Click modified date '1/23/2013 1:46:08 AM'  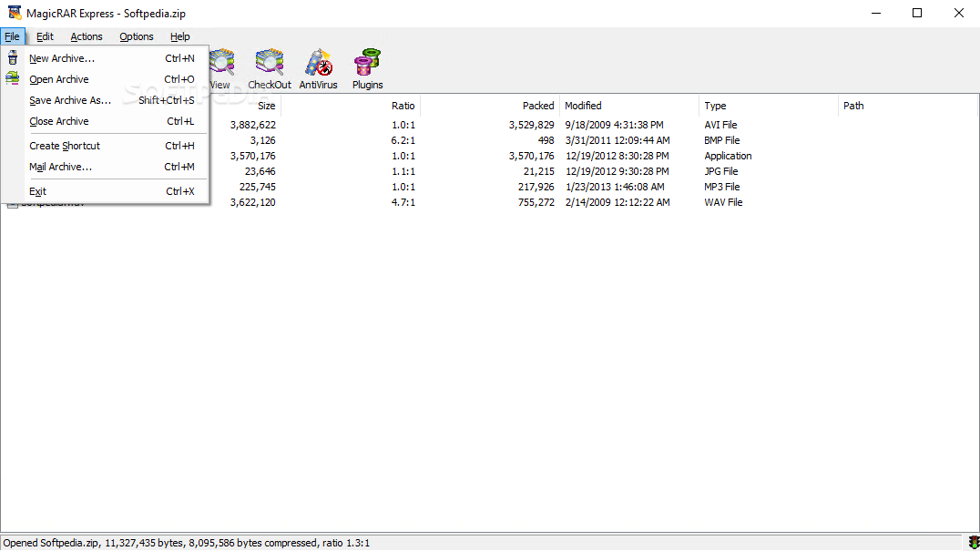coord(615,187)
